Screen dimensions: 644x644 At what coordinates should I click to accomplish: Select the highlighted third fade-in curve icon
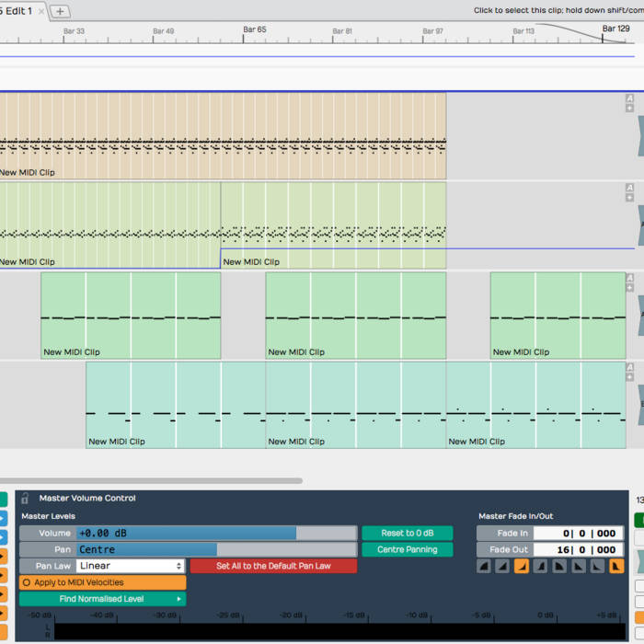click(522, 567)
